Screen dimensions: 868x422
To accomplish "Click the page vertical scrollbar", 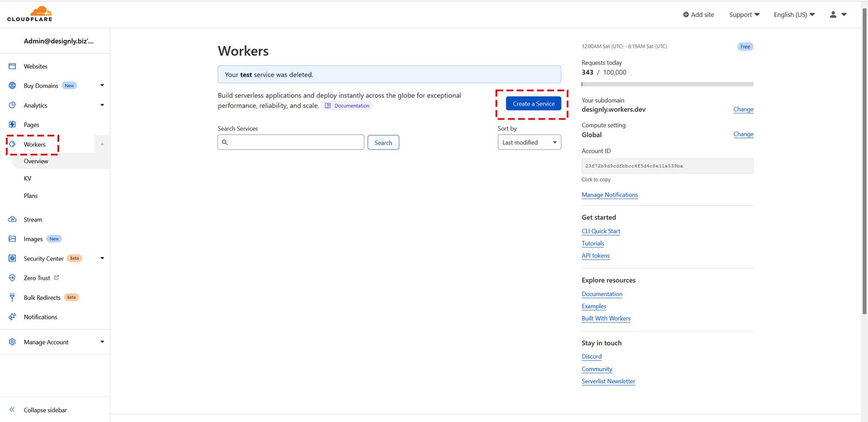I will [x=865, y=162].
